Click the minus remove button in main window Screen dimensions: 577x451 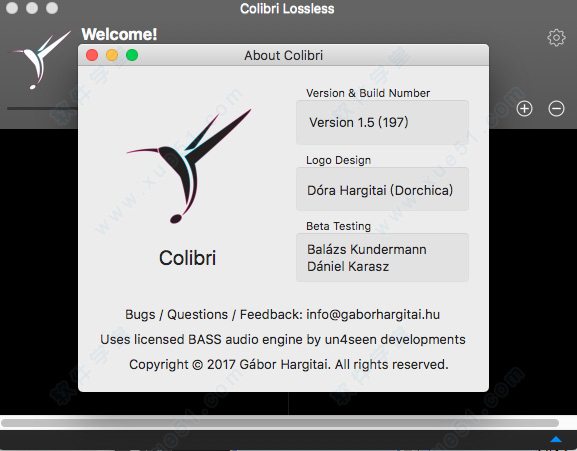pos(556,109)
